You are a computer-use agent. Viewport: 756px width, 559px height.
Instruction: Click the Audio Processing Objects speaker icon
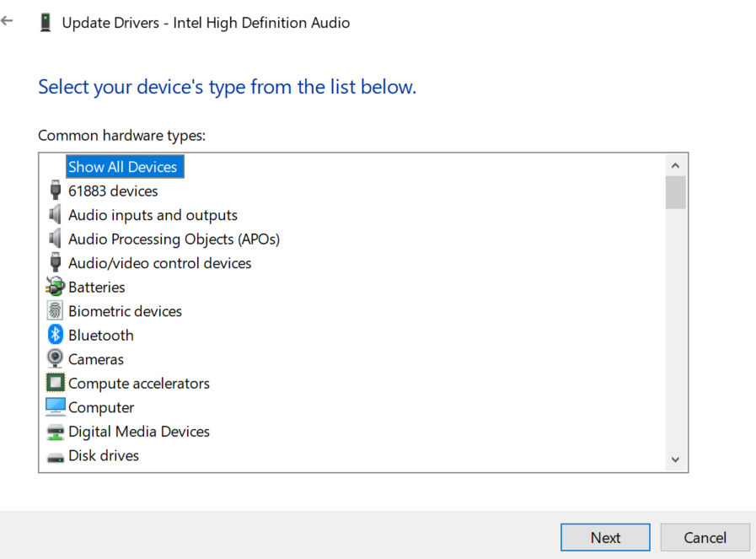[x=55, y=239]
